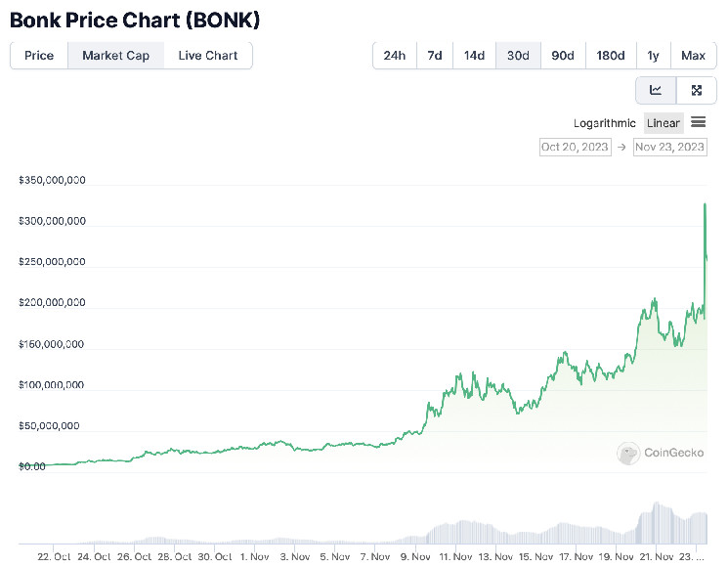Select the 24h time range
Image resolution: width=728 pixels, height=567 pixels.
pos(395,56)
